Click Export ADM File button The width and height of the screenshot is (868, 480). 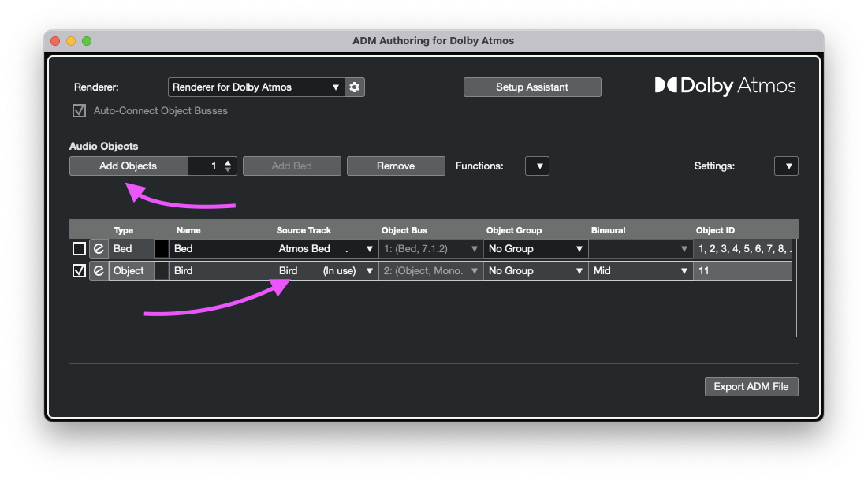click(751, 386)
